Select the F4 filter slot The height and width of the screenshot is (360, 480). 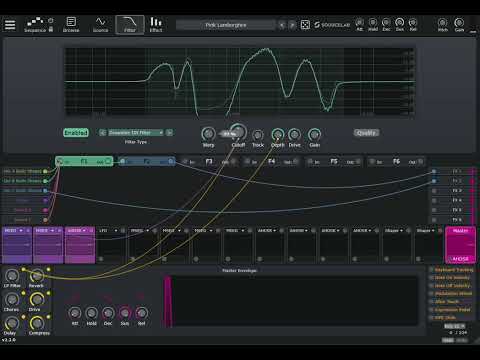(272, 162)
